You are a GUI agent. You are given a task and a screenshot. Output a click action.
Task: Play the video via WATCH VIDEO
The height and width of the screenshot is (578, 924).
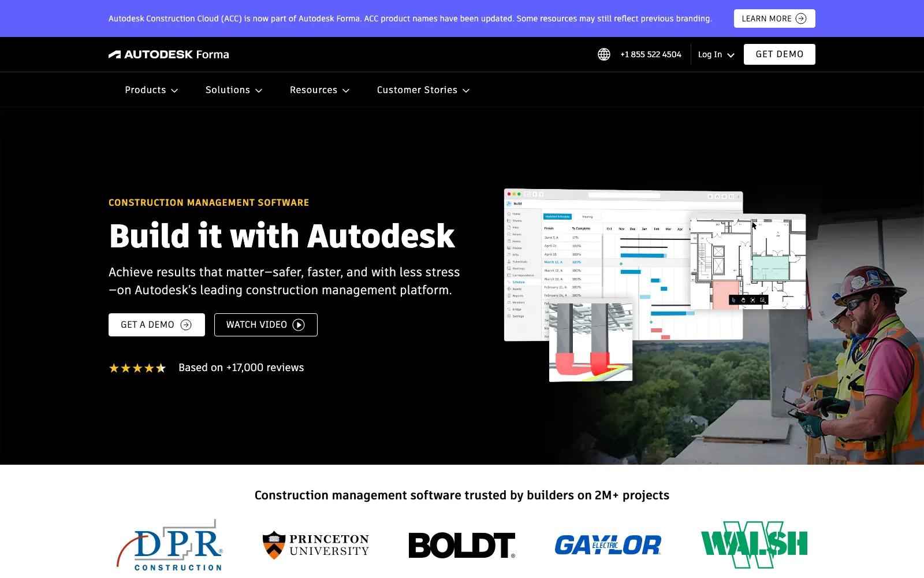click(266, 325)
